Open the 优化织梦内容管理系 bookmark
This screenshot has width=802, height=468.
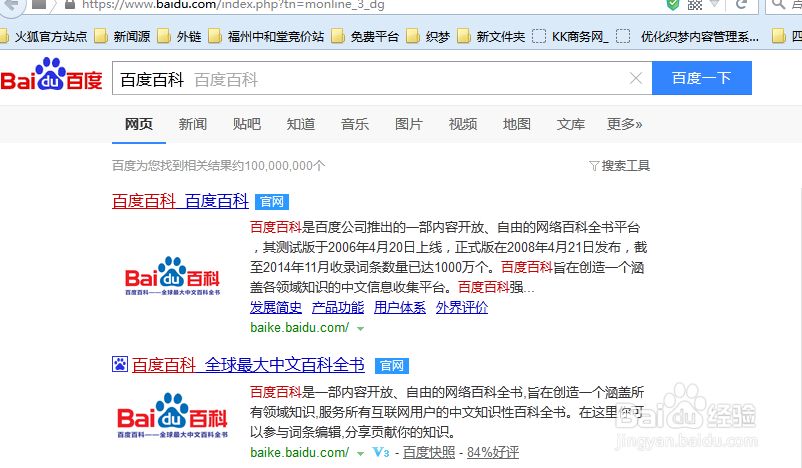pos(687,36)
